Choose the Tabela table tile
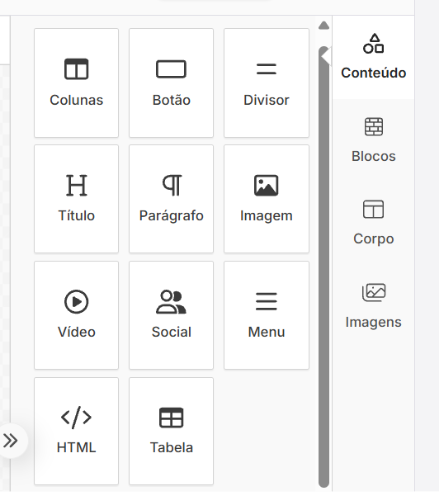The height and width of the screenshot is (492, 439). pos(171,431)
